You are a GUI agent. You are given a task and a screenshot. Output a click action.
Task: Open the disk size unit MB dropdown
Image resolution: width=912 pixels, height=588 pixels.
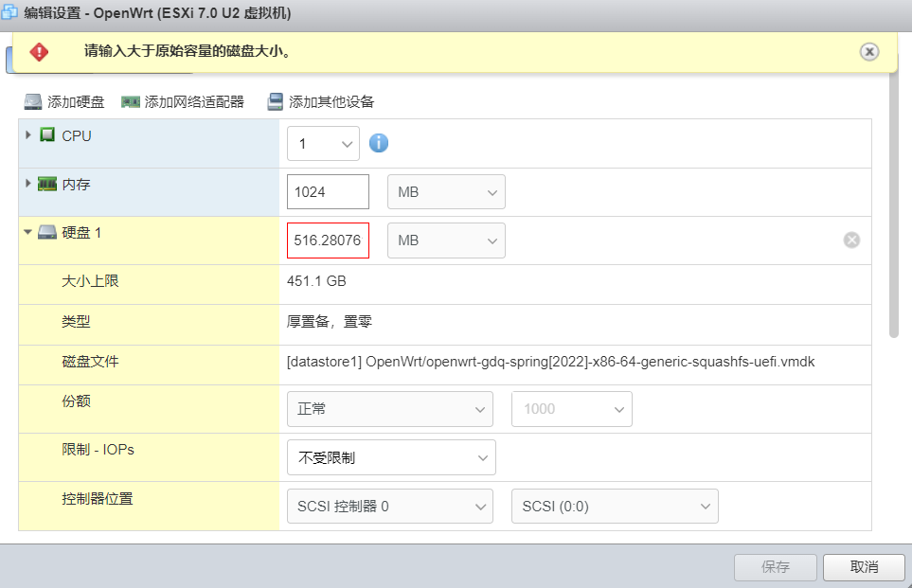click(447, 241)
